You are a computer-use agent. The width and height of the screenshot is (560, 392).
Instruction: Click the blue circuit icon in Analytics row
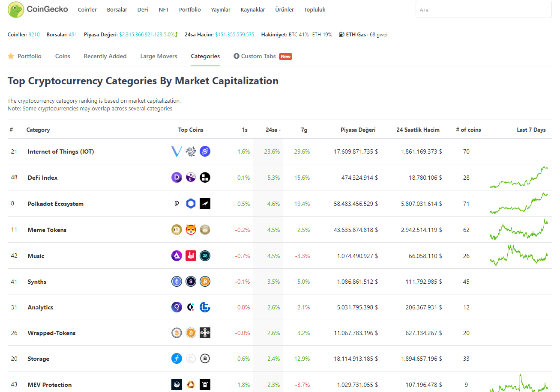pos(205,307)
